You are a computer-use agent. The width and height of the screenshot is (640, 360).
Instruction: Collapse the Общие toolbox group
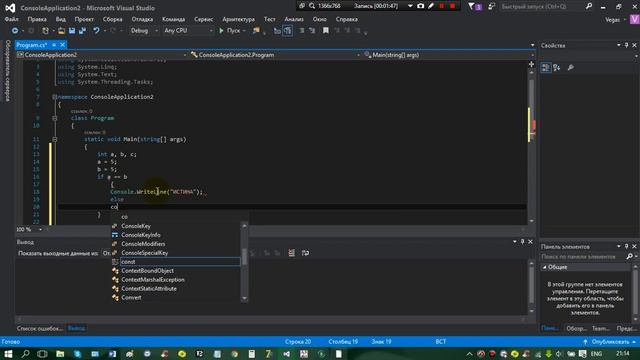tap(544, 267)
